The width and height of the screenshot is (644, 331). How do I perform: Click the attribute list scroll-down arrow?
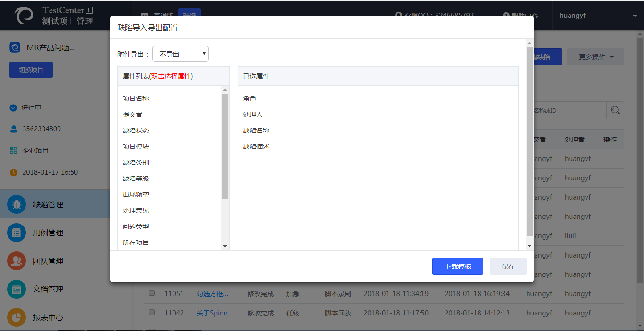coord(225,246)
